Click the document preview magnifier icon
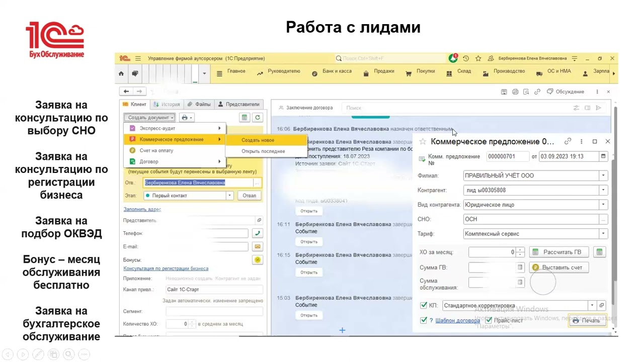The width and height of the screenshot is (644, 362). pyautogui.click(x=526, y=92)
